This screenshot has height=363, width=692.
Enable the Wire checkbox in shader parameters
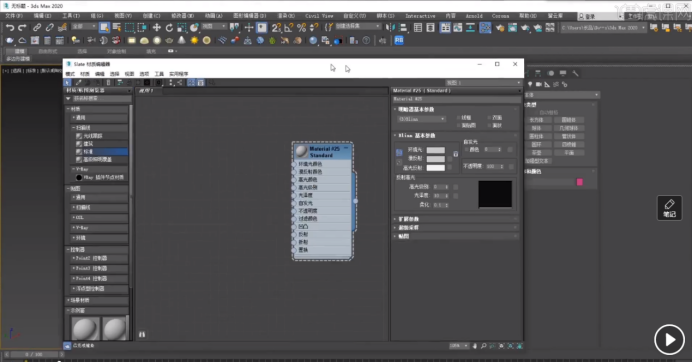click(x=459, y=118)
